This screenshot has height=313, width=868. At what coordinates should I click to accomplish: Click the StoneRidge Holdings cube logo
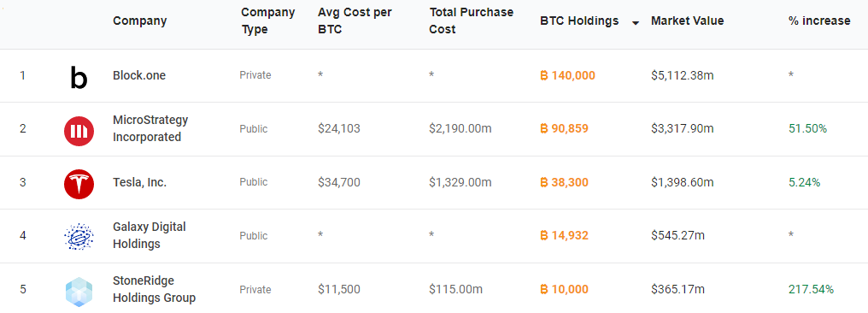coord(79,292)
